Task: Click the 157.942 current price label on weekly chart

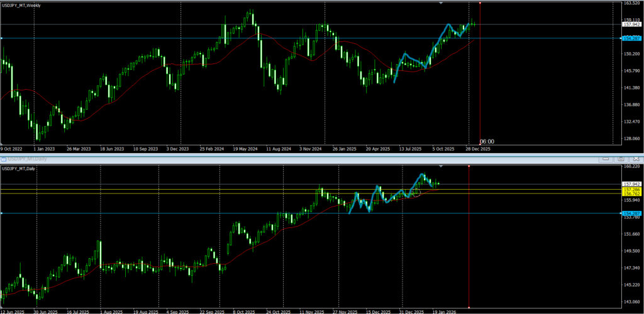Action: tap(631, 24)
